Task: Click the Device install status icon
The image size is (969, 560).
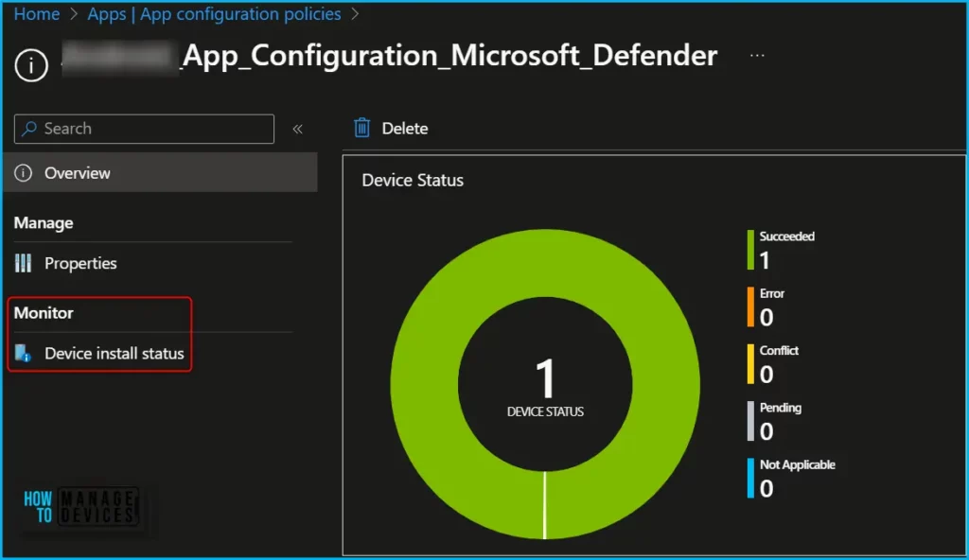Action: [x=23, y=354]
